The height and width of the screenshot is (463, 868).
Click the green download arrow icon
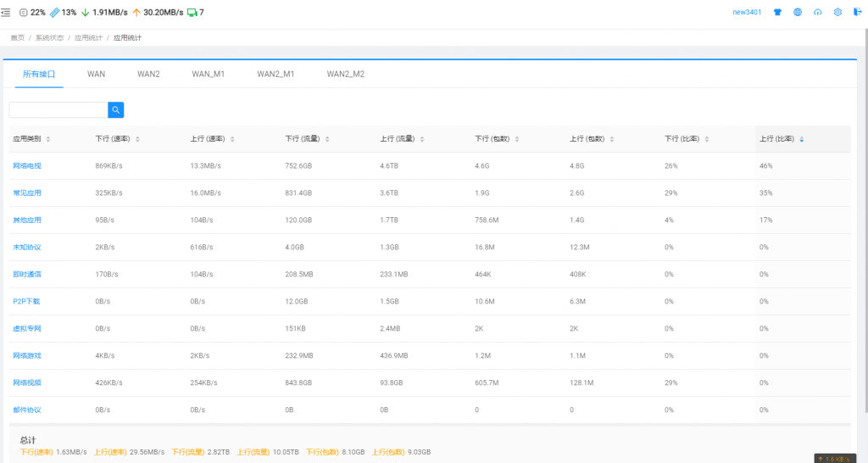pos(86,12)
